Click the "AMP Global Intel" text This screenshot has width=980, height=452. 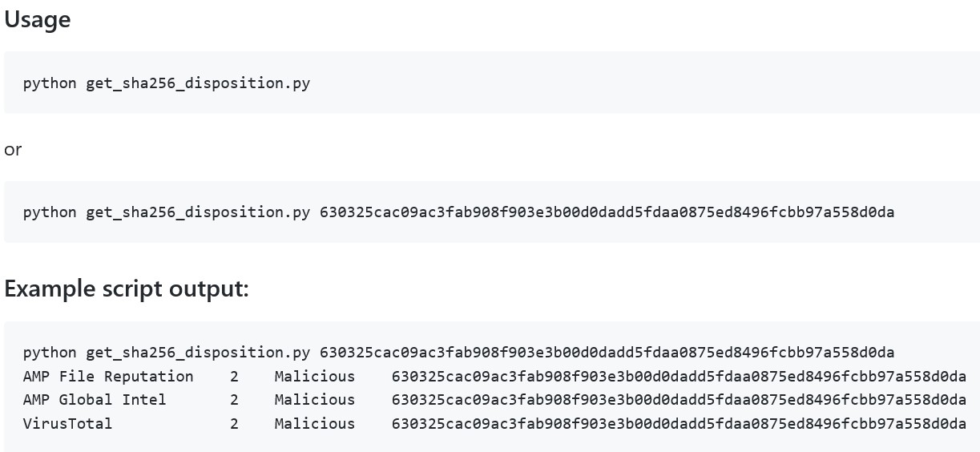[95, 400]
